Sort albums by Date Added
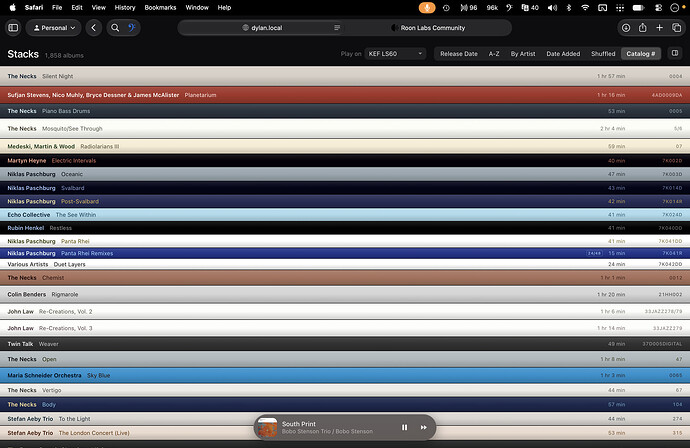Image resolution: width=690 pixels, height=448 pixels. [x=563, y=54]
